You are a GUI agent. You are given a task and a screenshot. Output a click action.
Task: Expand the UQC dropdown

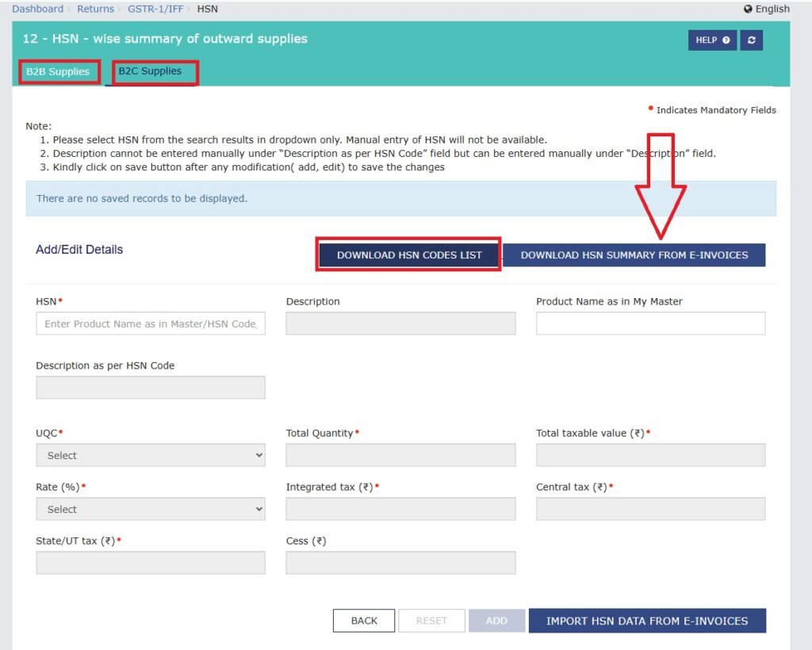pos(151,455)
